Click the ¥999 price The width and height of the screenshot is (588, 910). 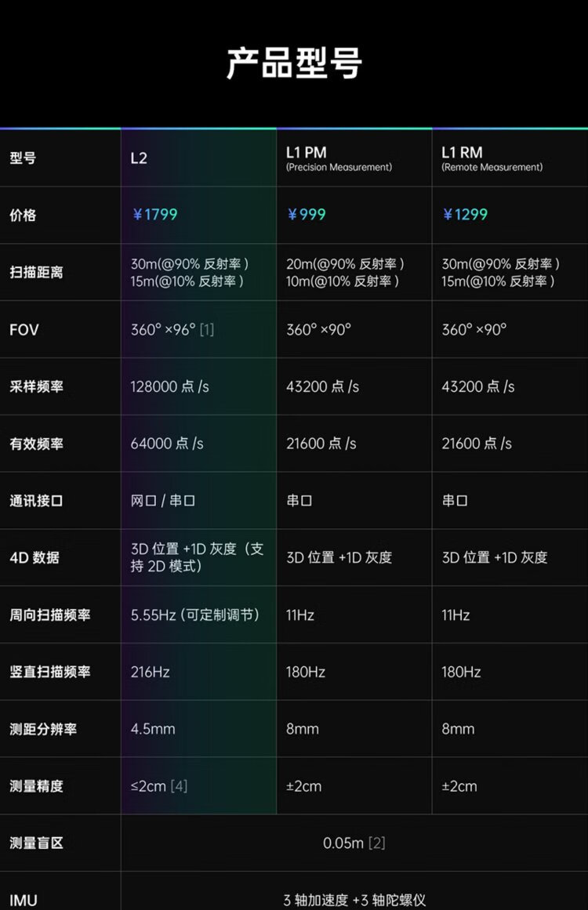(x=307, y=215)
